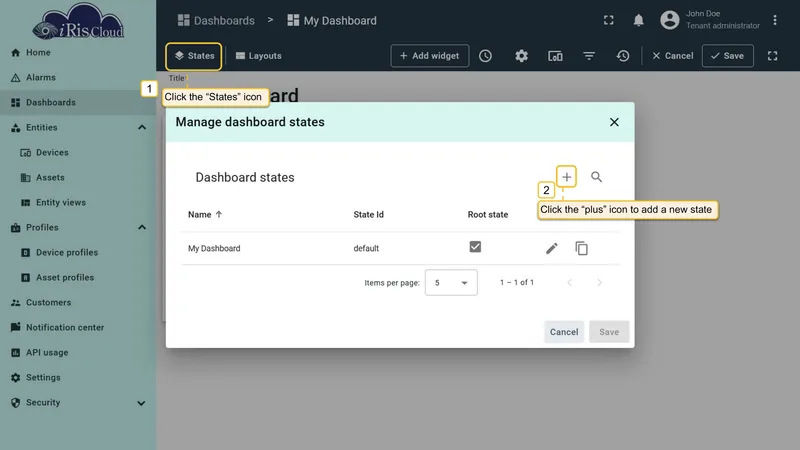Open Notification center in sidebar
This screenshot has width=800, height=450.
[78, 328]
